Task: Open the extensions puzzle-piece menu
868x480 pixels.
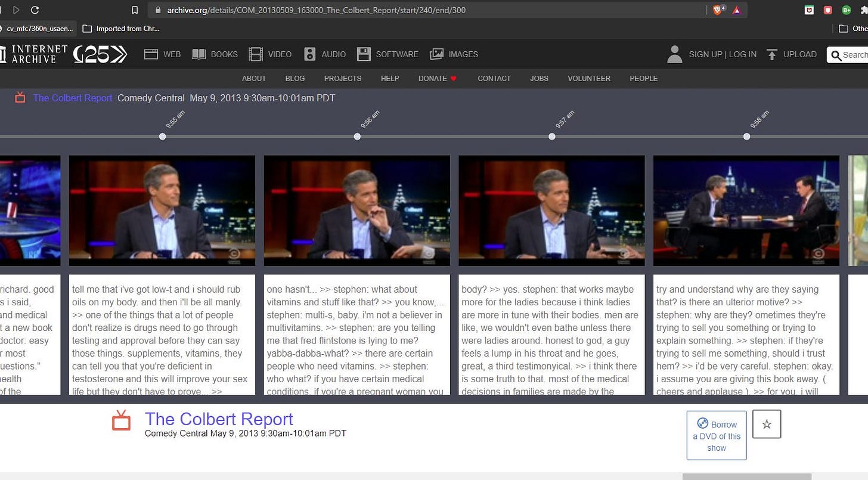Action: click(864, 10)
